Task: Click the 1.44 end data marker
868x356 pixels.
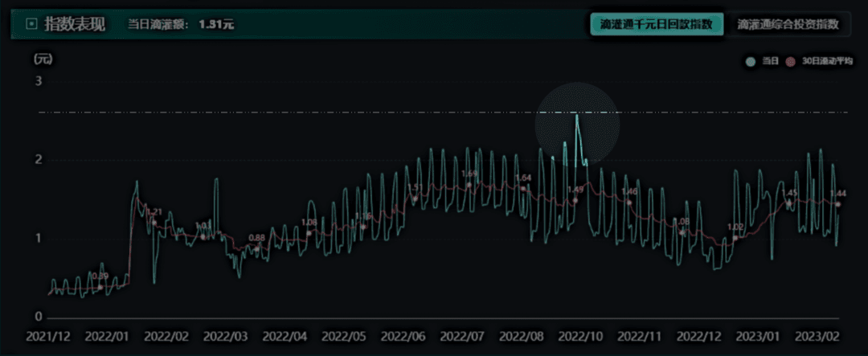Action: (x=838, y=204)
